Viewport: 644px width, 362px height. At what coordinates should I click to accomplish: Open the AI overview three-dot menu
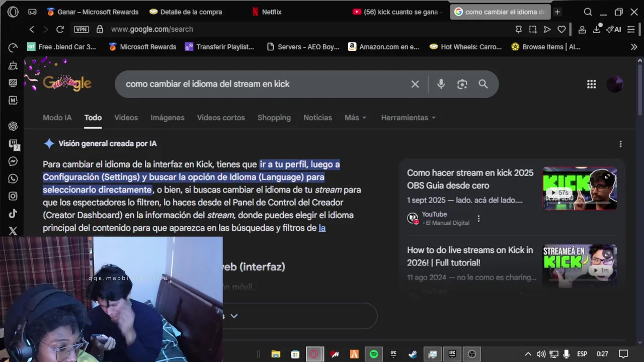pyautogui.click(x=620, y=144)
